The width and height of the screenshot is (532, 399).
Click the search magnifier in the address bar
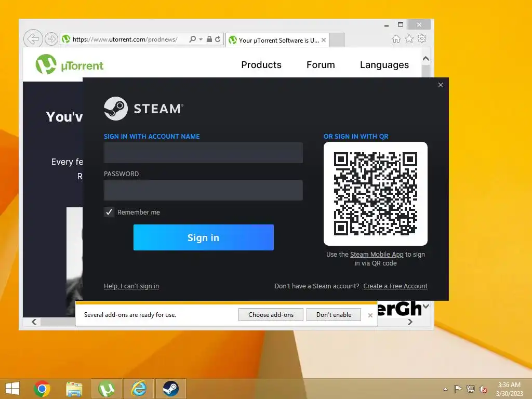coord(192,39)
